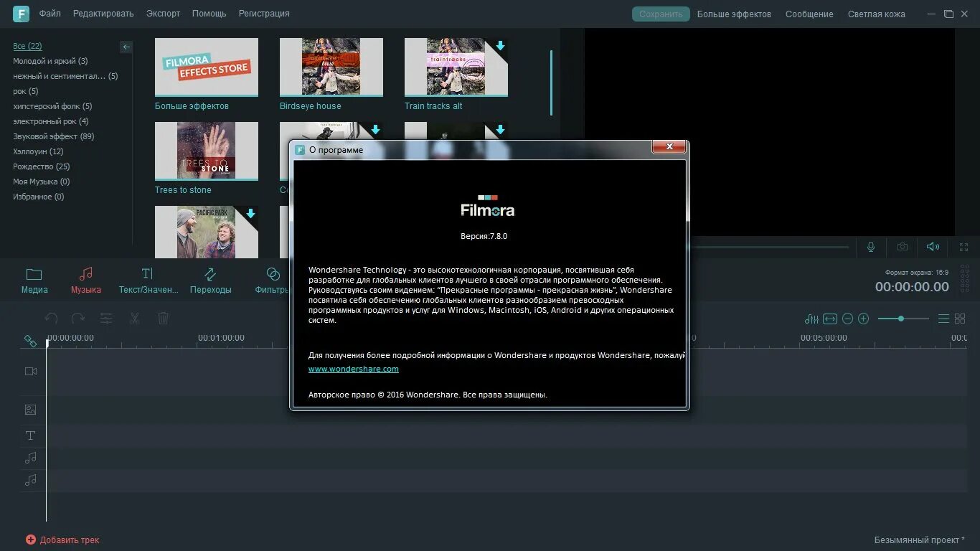Image resolution: width=980 pixels, height=551 pixels.
Task: Select category хипстерский фолк (5)
Action: [x=52, y=106]
